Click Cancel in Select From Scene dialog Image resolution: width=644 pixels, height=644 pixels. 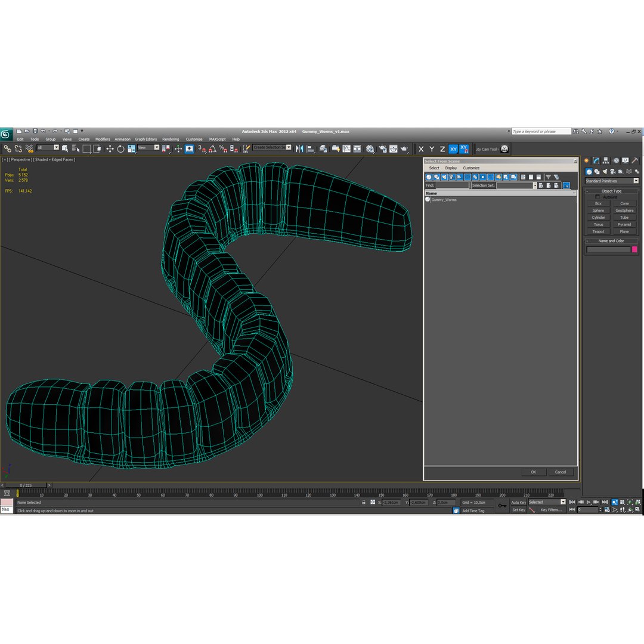pos(560,472)
